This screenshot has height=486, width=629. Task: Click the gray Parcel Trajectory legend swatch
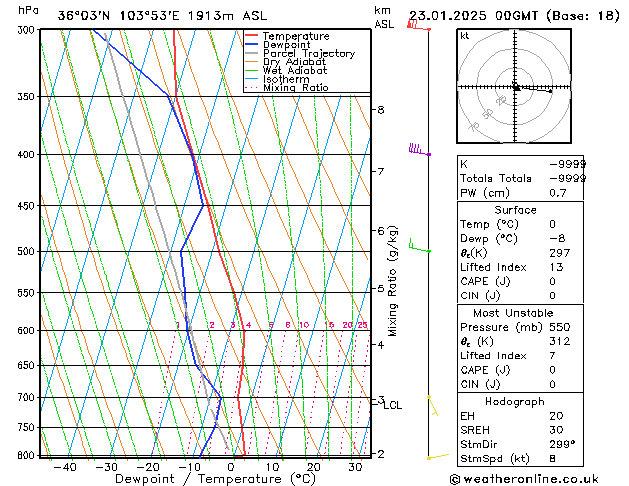click(x=252, y=53)
